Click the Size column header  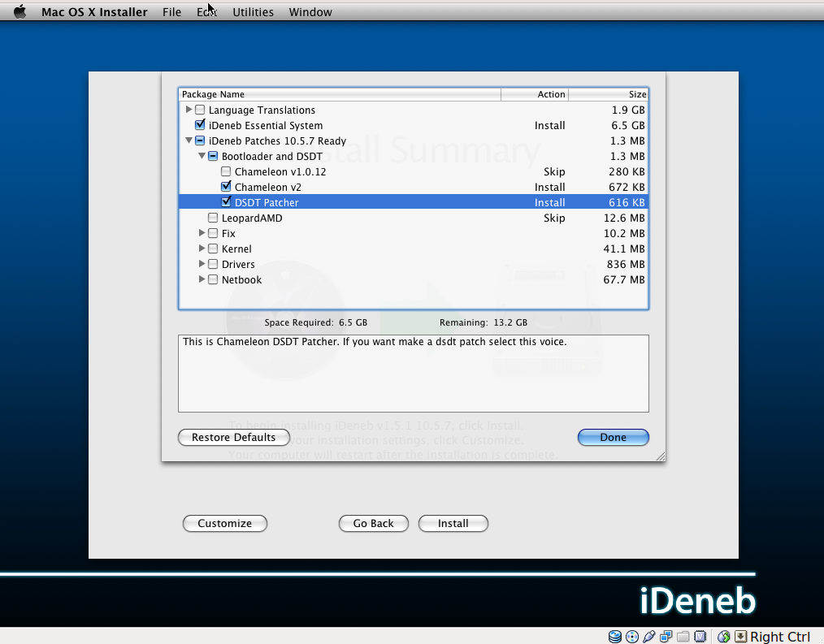(x=609, y=94)
